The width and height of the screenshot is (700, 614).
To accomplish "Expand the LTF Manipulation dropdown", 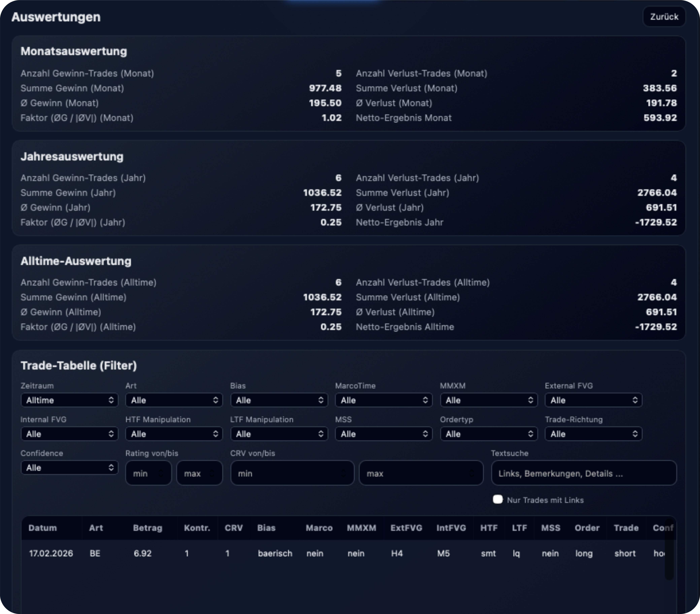I will (x=279, y=434).
